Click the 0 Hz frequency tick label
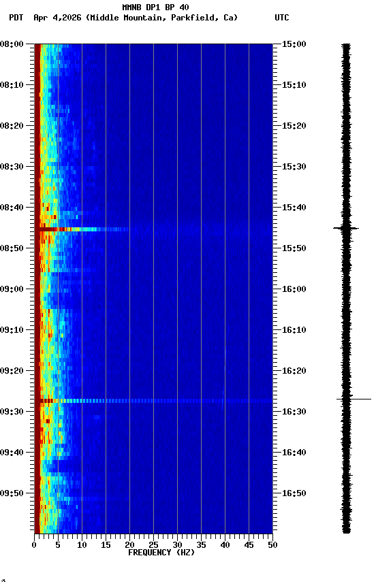Viewport: 376px width, 588px height. pyautogui.click(x=35, y=545)
